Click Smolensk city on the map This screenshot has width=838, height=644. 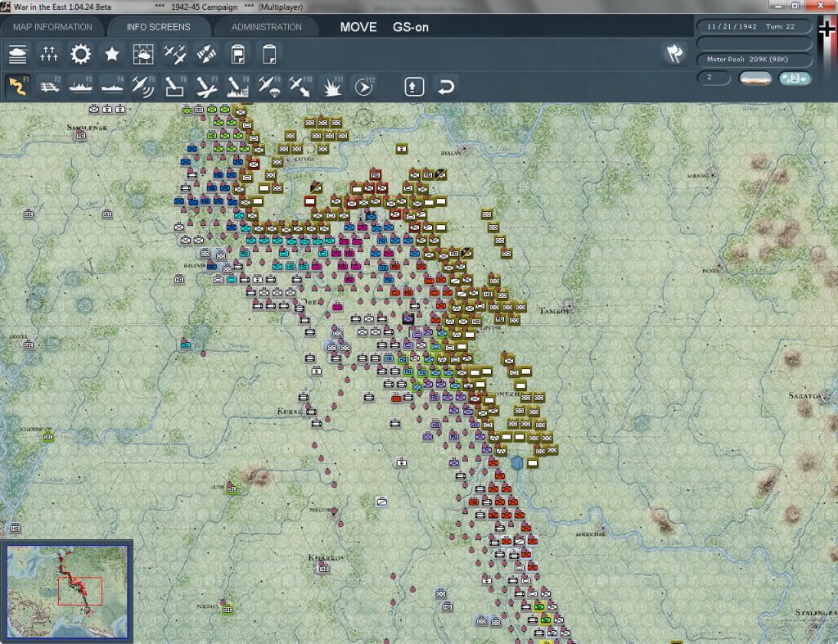coord(87,127)
